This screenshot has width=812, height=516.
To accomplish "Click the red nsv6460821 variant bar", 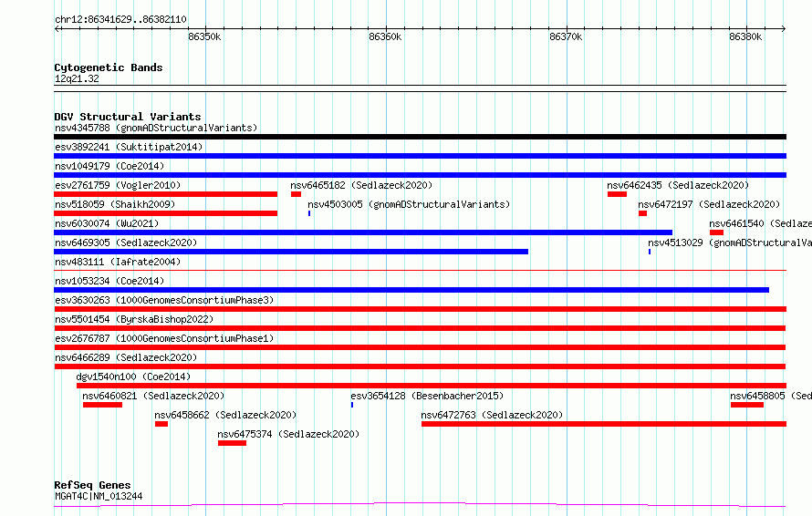I will (102, 405).
